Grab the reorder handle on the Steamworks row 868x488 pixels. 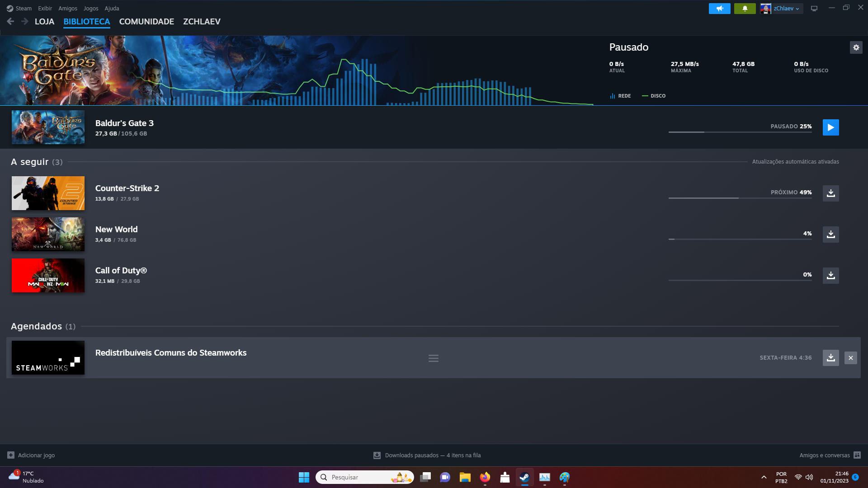point(433,358)
